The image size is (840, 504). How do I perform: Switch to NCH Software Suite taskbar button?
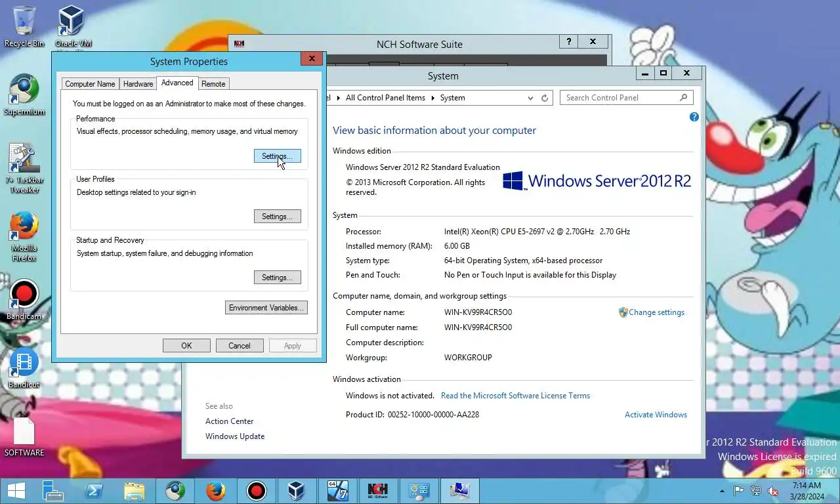[x=378, y=491]
